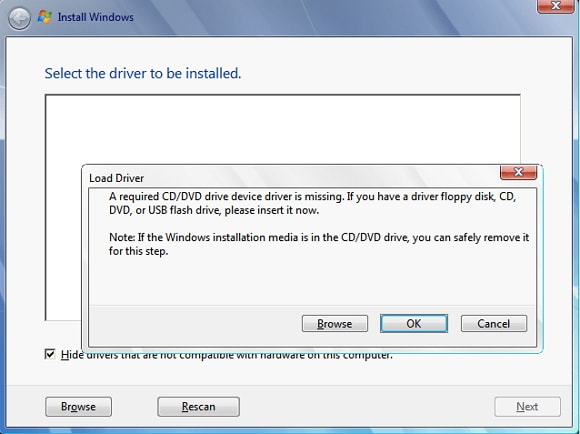Screen dimensions: 580x434
Task: Click the missing CD/DVD driver message
Action: pyautogui.click(x=313, y=203)
